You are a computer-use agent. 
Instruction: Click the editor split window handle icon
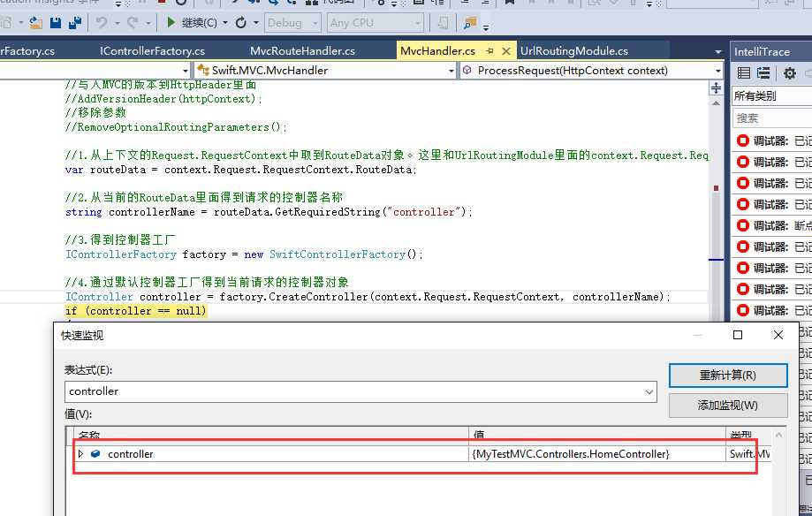(x=716, y=87)
